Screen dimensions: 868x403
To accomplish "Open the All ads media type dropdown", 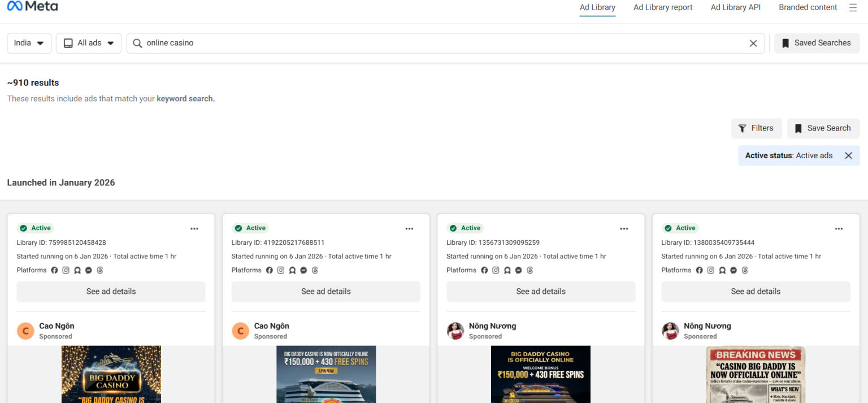I will click(x=88, y=42).
